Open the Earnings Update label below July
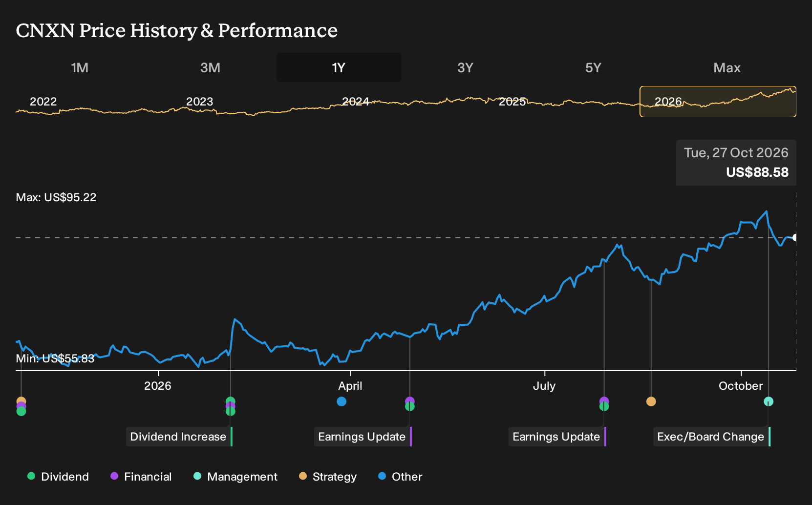Screen dimensions: 812x505 [557, 437]
